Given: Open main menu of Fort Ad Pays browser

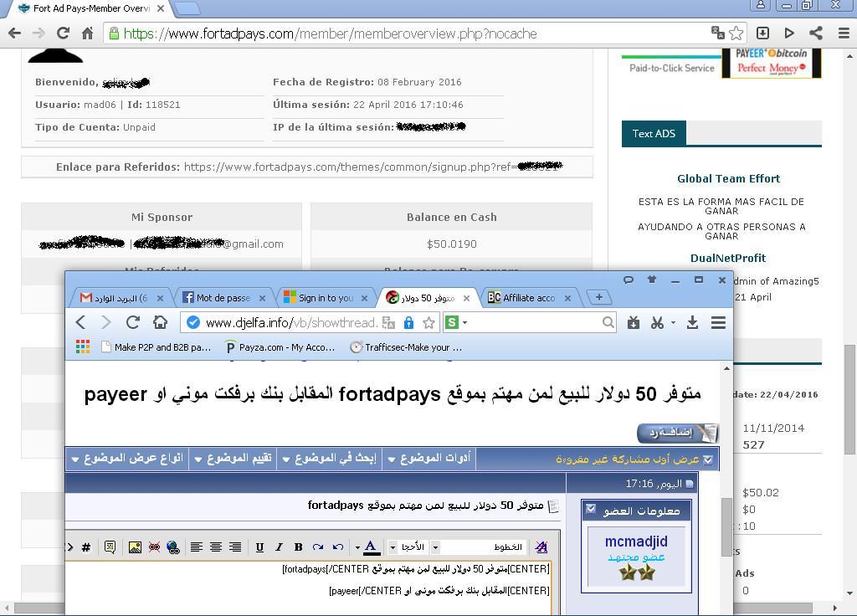Looking at the screenshot, I should click(x=844, y=33).
